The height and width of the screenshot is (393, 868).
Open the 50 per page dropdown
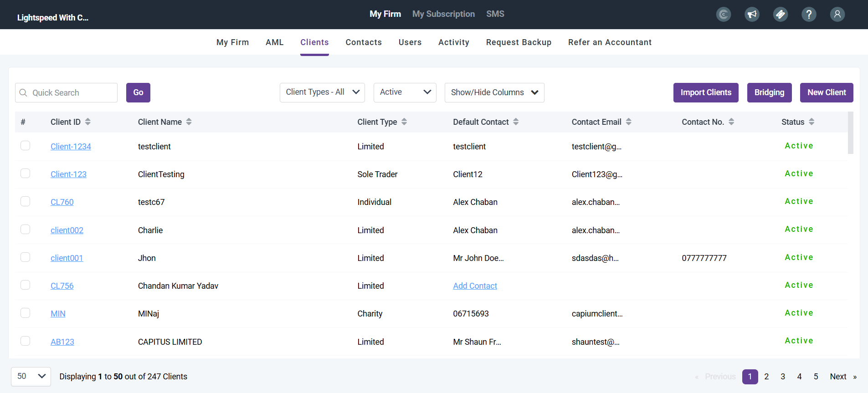(31, 377)
